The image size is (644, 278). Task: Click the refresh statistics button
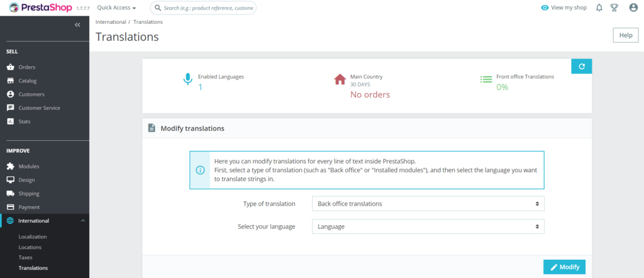581,66
